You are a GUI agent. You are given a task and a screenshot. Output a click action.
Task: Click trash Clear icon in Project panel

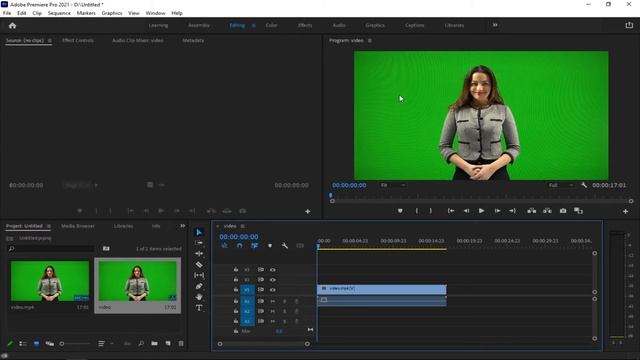(x=181, y=344)
